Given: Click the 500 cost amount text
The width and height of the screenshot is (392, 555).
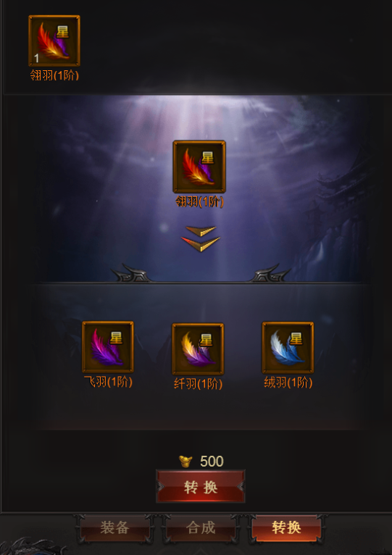Looking at the screenshot, I should 212,462.
